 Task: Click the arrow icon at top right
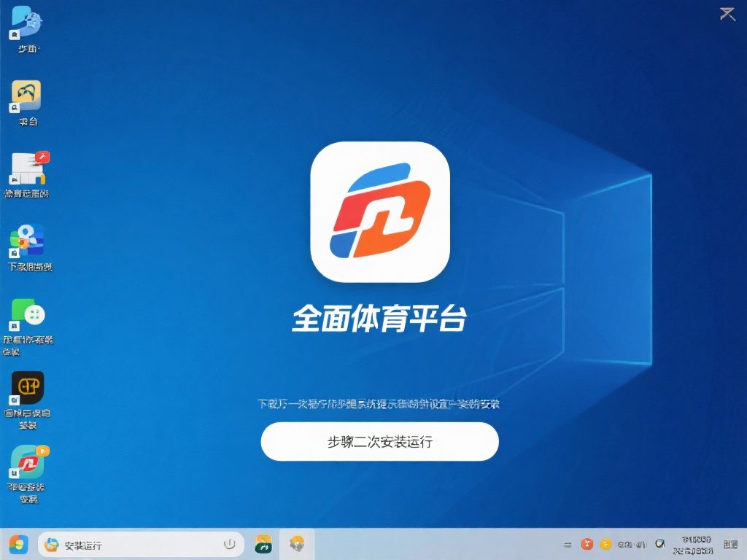(x=727, y=13)
